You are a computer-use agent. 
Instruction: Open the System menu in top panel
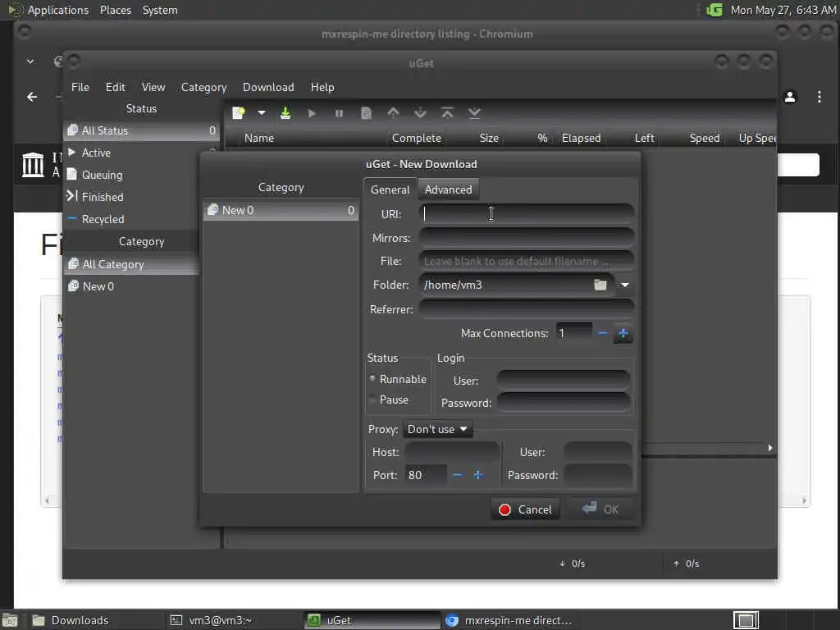tap(160, 10)
